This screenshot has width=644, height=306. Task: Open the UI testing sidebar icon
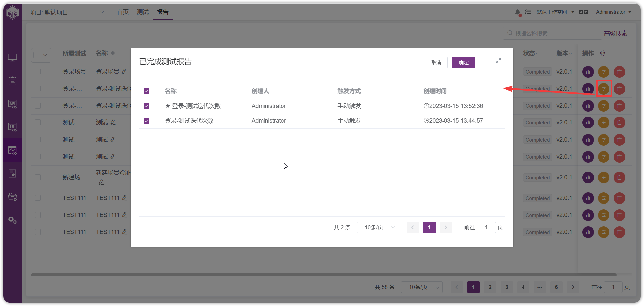coord(13,127)
